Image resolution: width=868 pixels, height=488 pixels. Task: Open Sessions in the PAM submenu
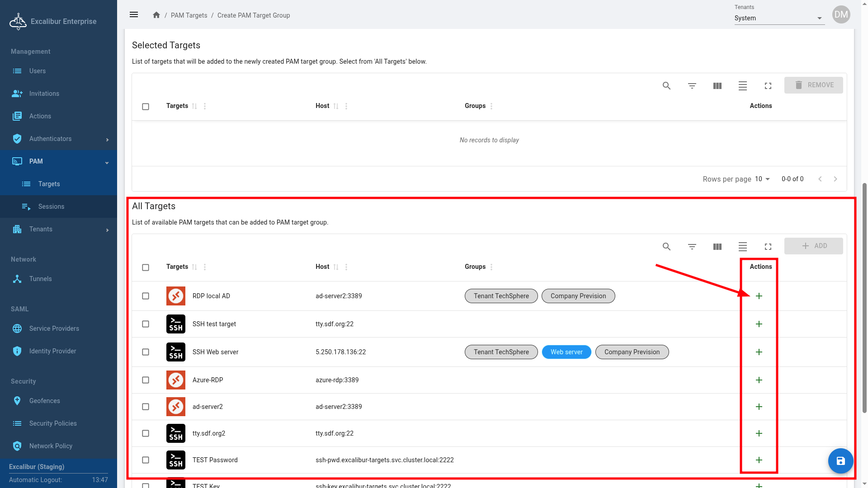[x=51, y=206]
